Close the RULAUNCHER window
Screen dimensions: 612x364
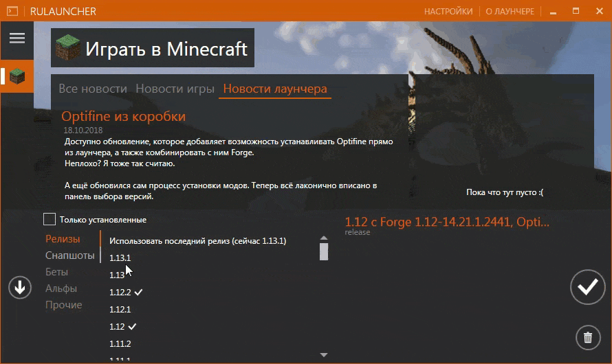[600, 11]
